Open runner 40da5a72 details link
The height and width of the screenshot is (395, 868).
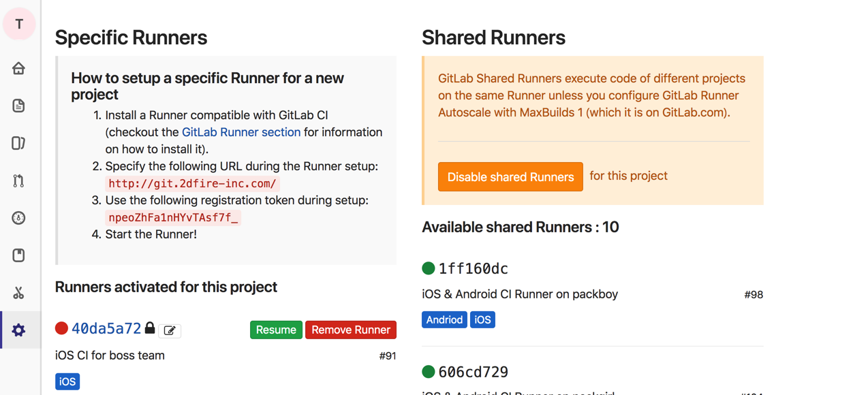pos(106,328)
